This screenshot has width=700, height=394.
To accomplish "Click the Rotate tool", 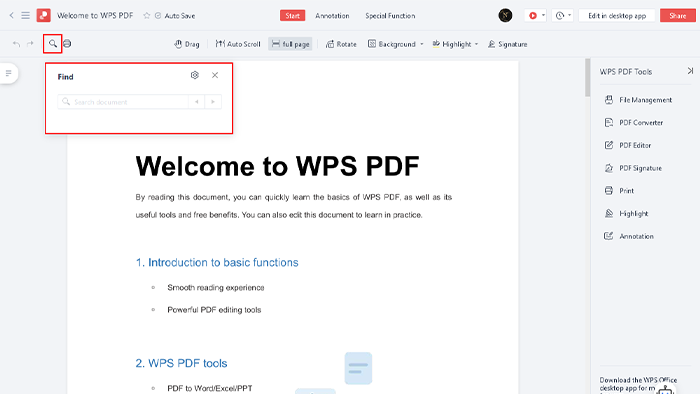I will point(341,44).
